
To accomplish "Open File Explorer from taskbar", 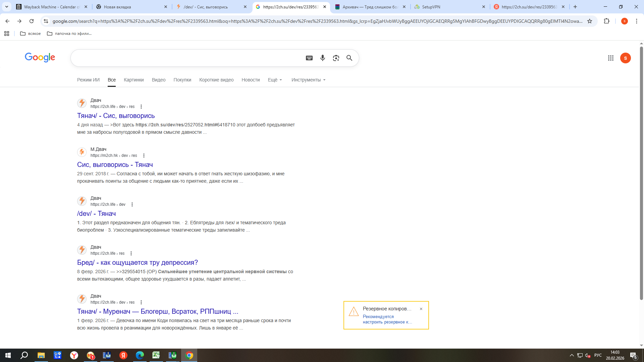I will coord(41,355).
